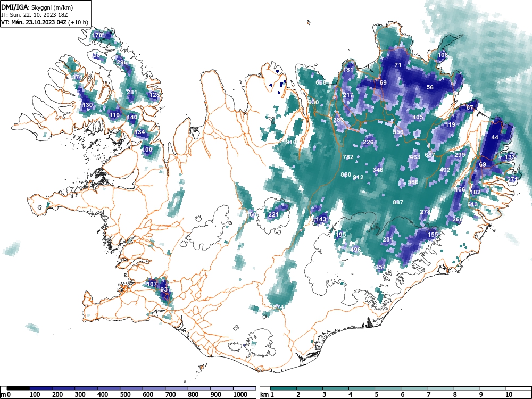Click visibility value 782 on the map
Image resolution: width=532 pixels, height=399 pixels.
coord(348,157)
